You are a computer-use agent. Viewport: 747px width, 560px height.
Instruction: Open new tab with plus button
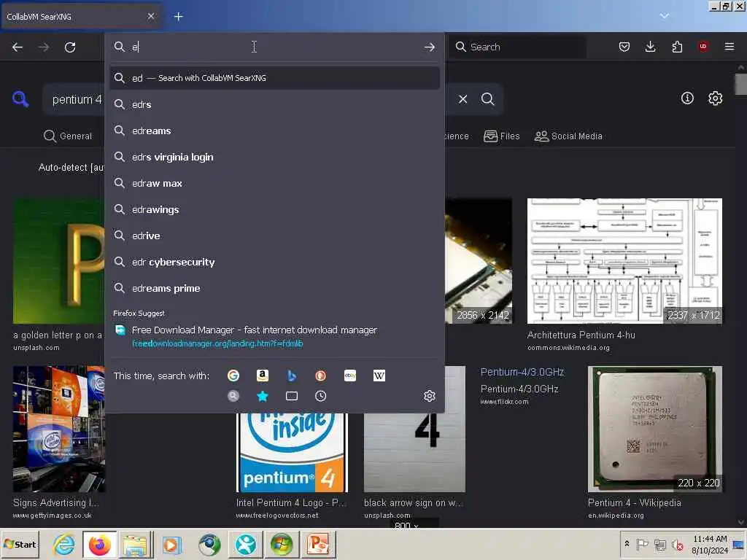(178, 17)
